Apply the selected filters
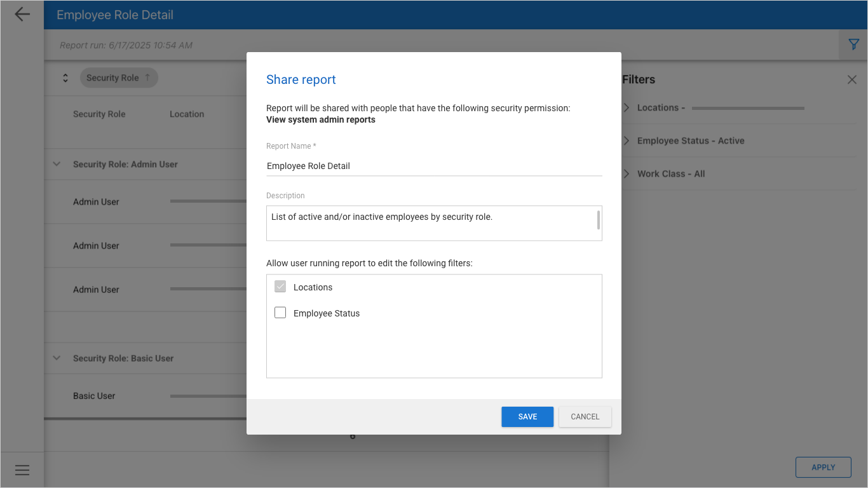Screen dimensions: 868x488 point(824,467)
